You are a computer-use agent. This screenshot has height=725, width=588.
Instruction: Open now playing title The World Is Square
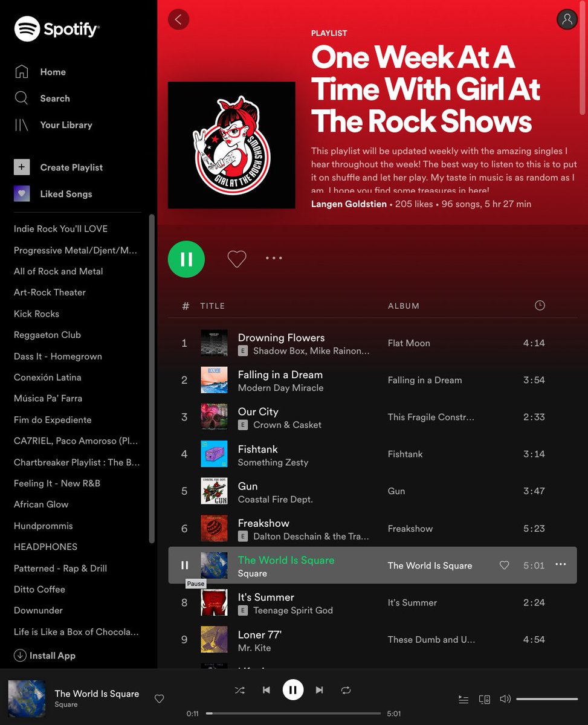[97, 694]
